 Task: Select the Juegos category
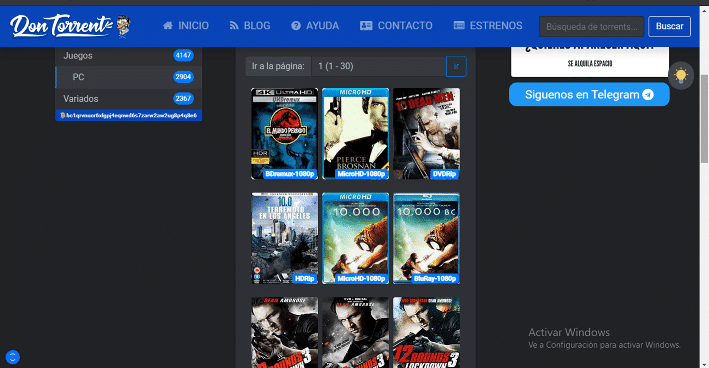coord(128,56)
